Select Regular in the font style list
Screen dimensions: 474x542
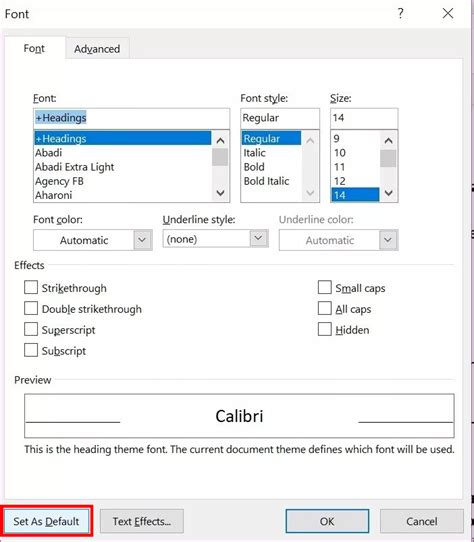click(x=271, y=138)
